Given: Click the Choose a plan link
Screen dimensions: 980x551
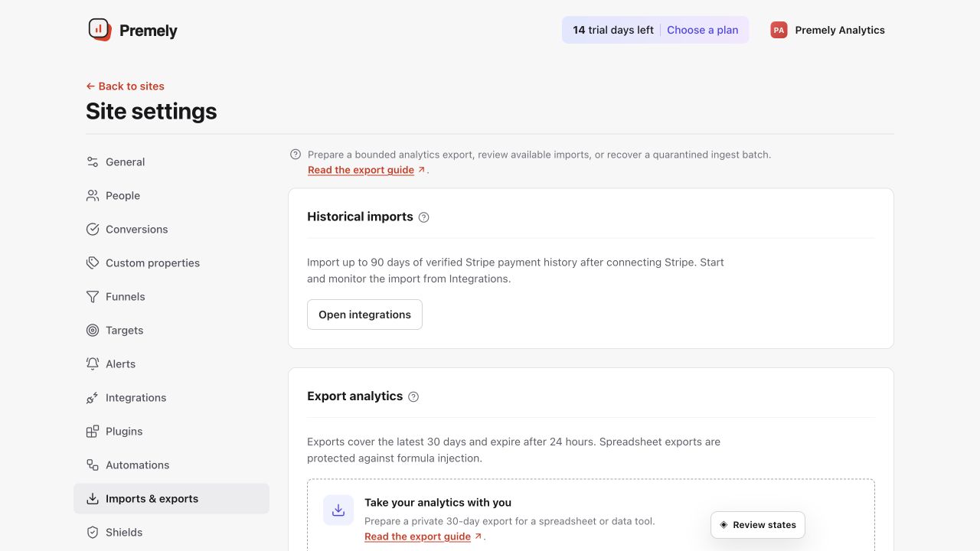Looking at the screenshot, I should click(x=703, y=30).
